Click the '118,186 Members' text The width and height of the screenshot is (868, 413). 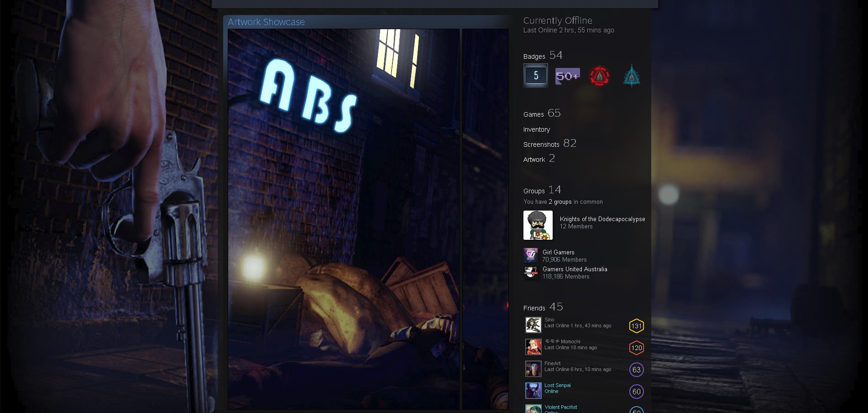coord(566,277)
